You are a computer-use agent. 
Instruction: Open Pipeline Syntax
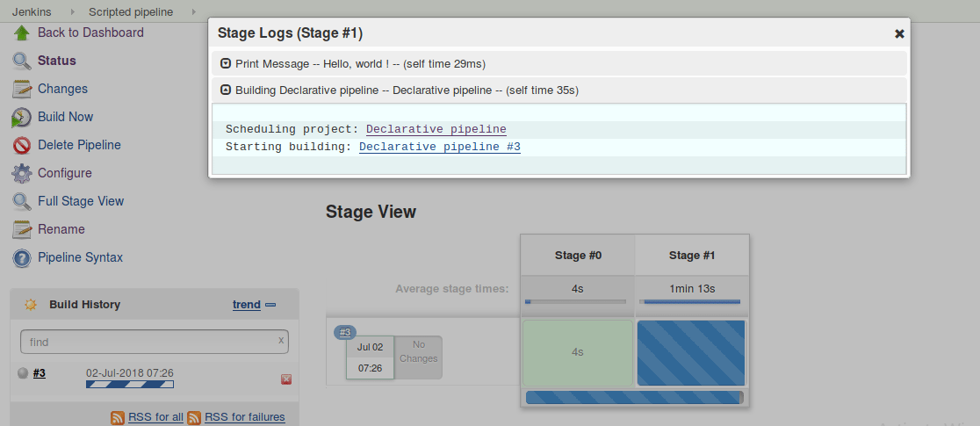(x=80, y=257)
